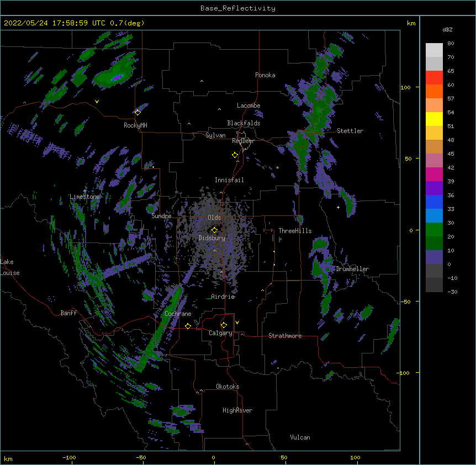Click the white caret marker west of Ponoka
Image resolution: width=476 pixels, height=465 pixels.
tap(202, 81)
